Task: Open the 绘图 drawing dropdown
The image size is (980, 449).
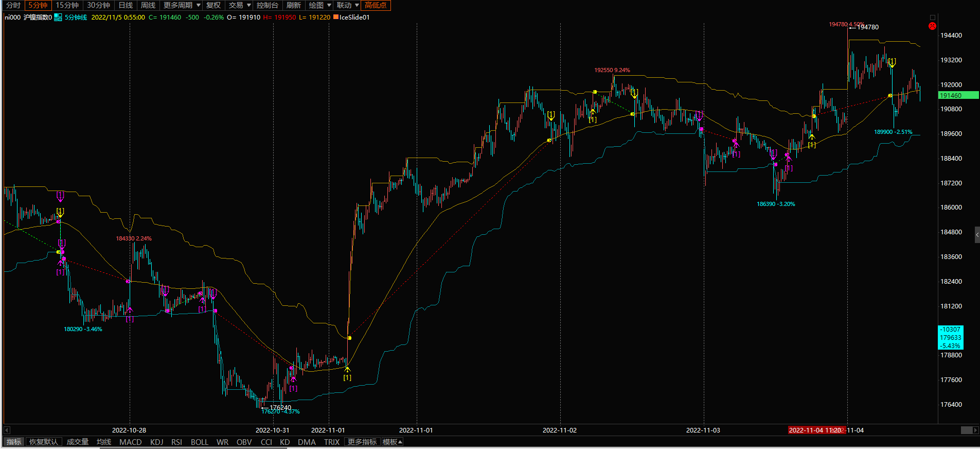Action: tap(319, 5)
